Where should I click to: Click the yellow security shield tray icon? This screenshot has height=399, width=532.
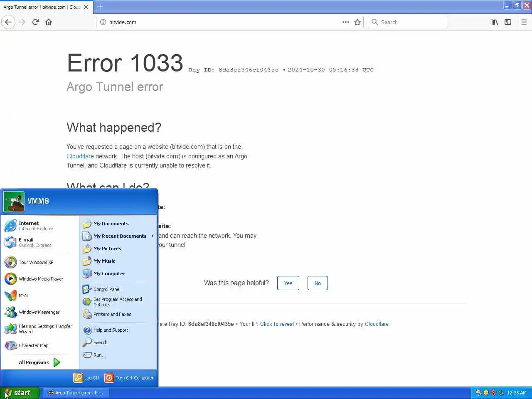(486, 393)
